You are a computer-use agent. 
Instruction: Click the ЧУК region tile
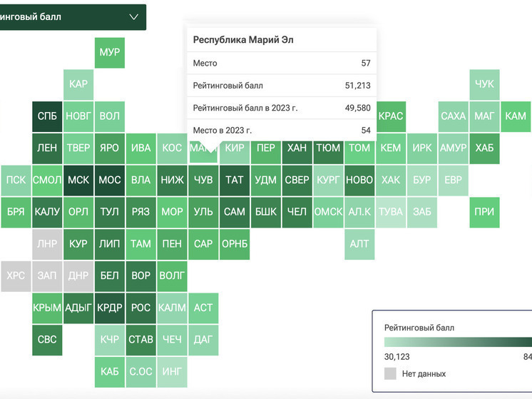click(x=484, y=84)
